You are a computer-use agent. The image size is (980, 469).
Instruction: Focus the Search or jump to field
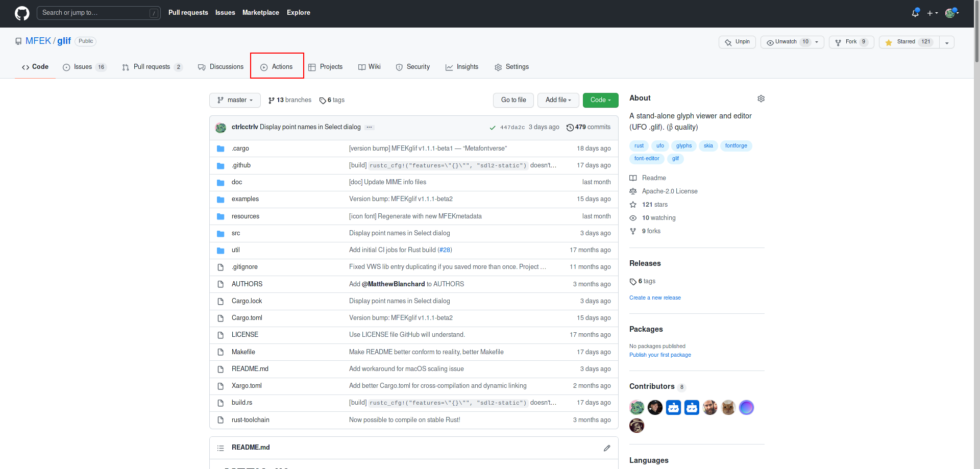point(99,13)
